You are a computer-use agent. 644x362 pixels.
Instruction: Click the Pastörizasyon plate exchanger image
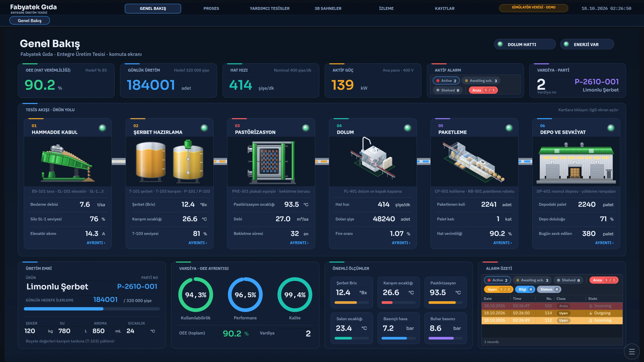(271, 161)
